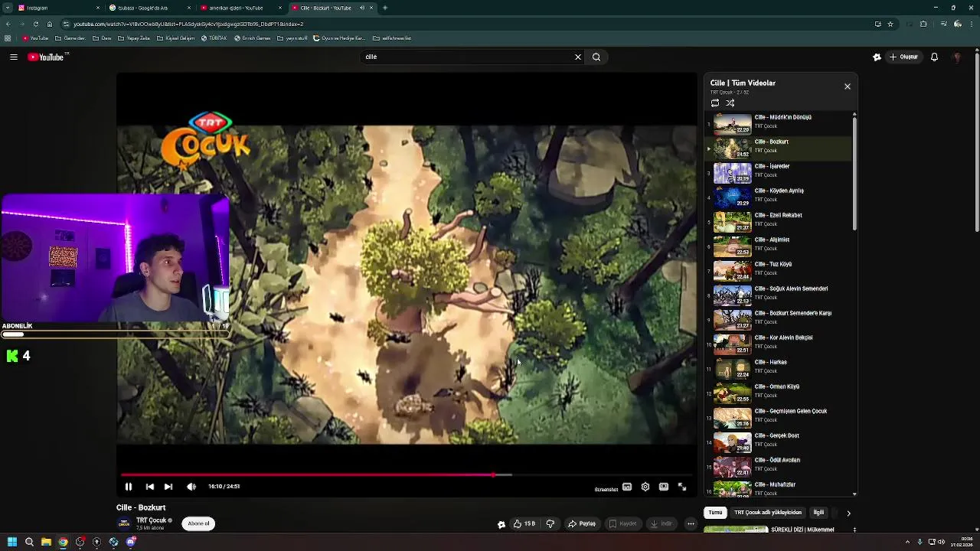This screenshot has height=551, width=980.
Task: Select 'Cille - Köyden Ayrılış' playlist item
Action: [779, 197]
